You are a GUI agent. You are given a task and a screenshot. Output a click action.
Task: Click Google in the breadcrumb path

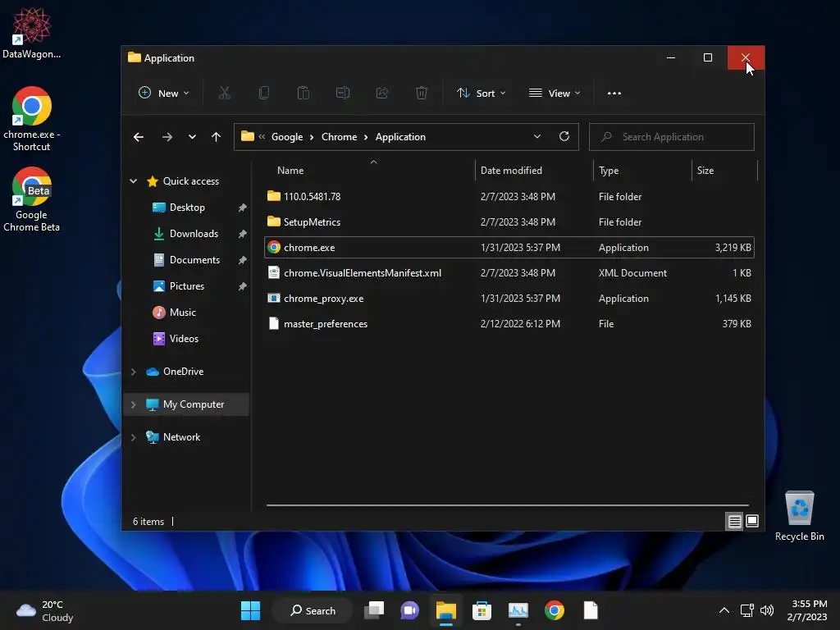pyautogui.click(x=287, y=137)
